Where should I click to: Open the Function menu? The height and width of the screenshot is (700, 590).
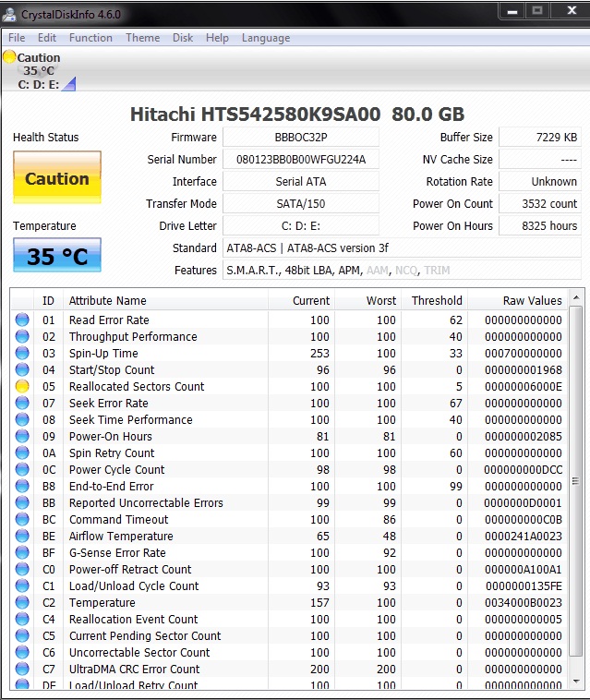(x=90, y=38)
